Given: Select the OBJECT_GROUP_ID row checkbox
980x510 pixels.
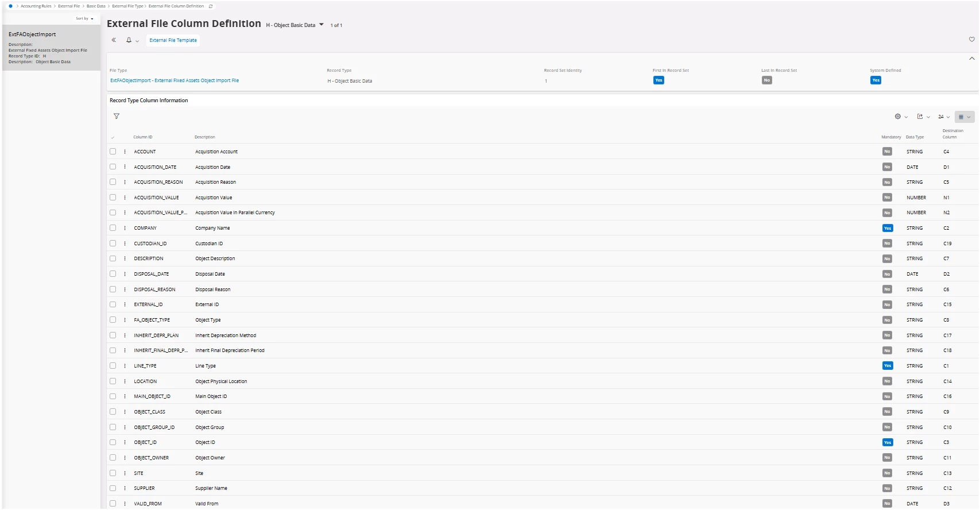Looking at the screenshot, I should click(113, 427).
